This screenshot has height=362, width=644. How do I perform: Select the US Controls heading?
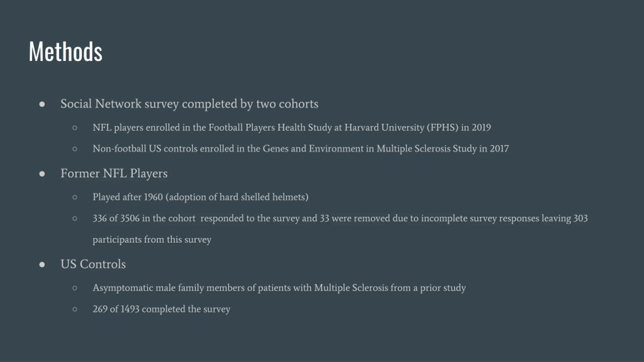coord(93,264)
